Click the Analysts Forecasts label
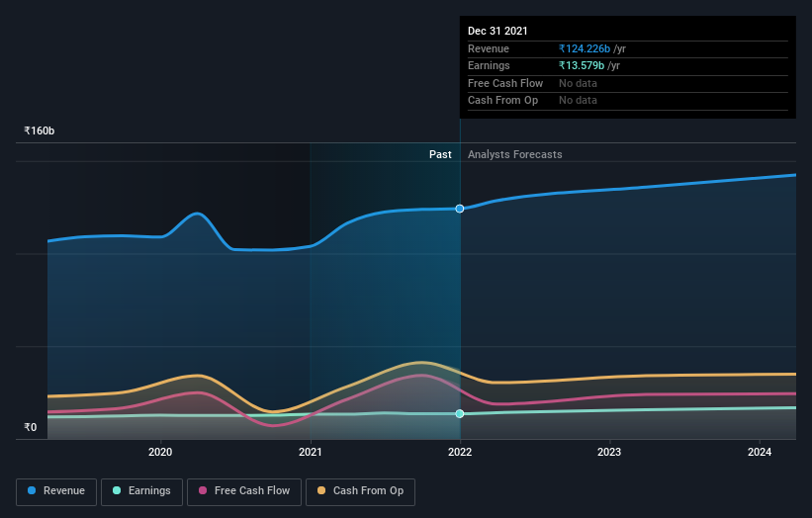Viewport: 812px width, 518px height. (x=514, y=155)
